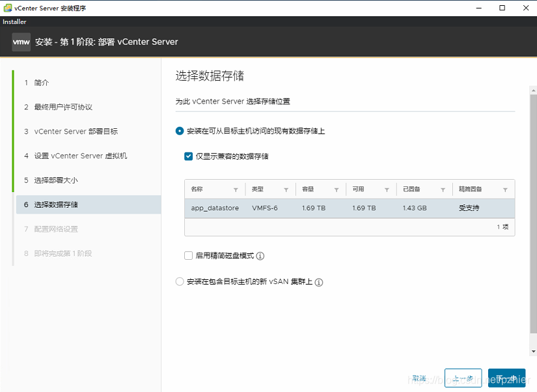Uncheck 仅显示兼容的数据存储 checkbox
Screen dimensions: 537x392
coord(188,156)
